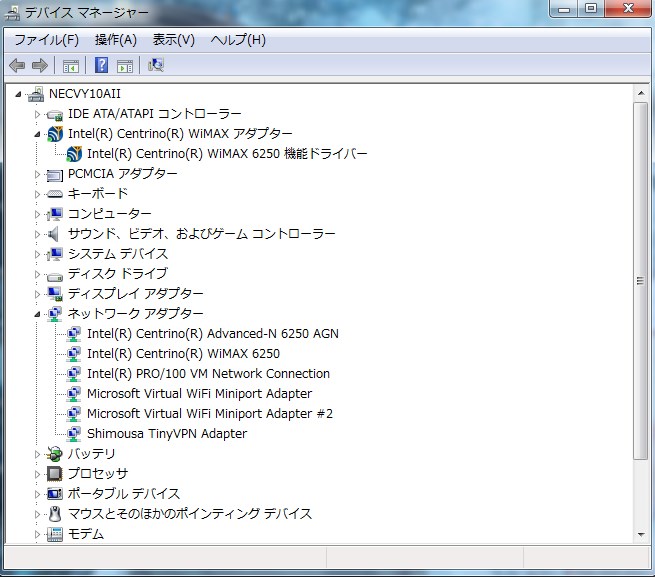This screenshot has width=655, height=577.
Task: Select the ディスク ドライブ label
Action: 118,274
